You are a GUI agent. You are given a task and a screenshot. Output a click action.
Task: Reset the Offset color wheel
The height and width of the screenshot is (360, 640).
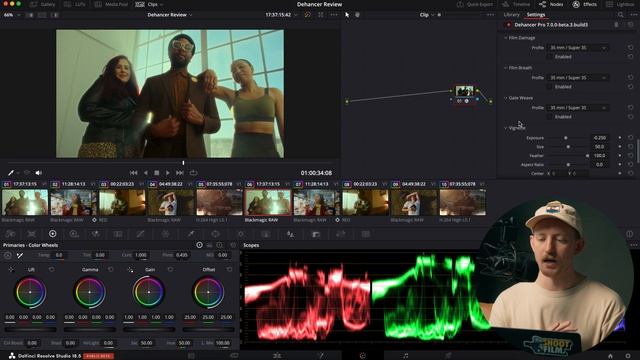(x=229, y=269)
